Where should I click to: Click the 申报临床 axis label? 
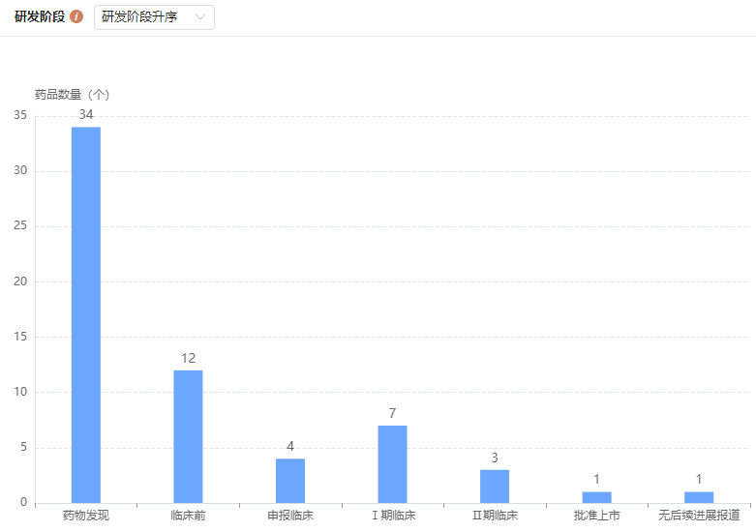coord(290,516)
